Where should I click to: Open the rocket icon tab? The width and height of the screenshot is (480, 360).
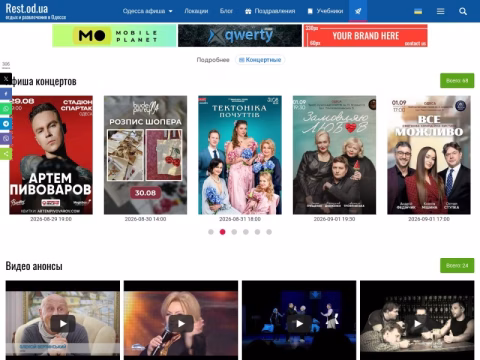[358, 11]
